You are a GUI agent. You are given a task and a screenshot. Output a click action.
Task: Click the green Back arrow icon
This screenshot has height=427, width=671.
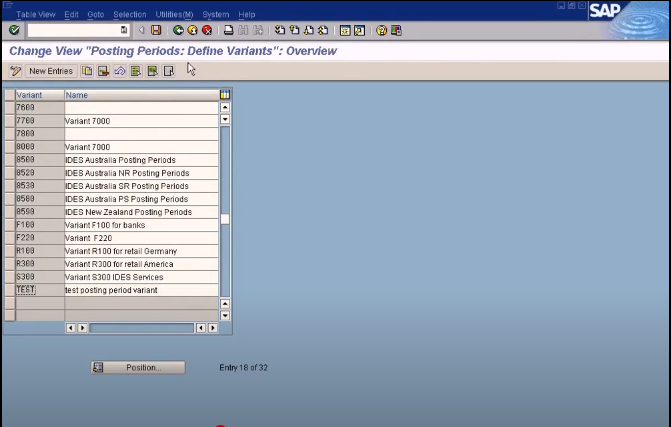coord(178,30)
